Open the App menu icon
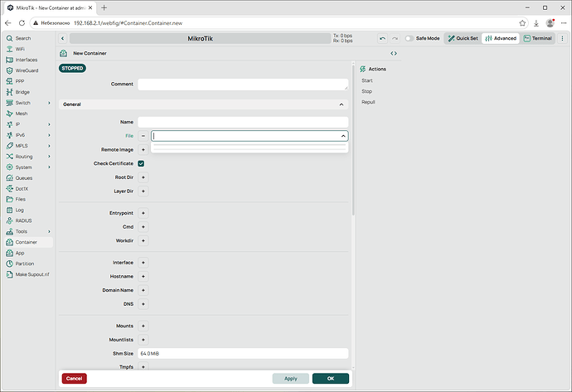 pyautogui.click(x=9, y=253)
